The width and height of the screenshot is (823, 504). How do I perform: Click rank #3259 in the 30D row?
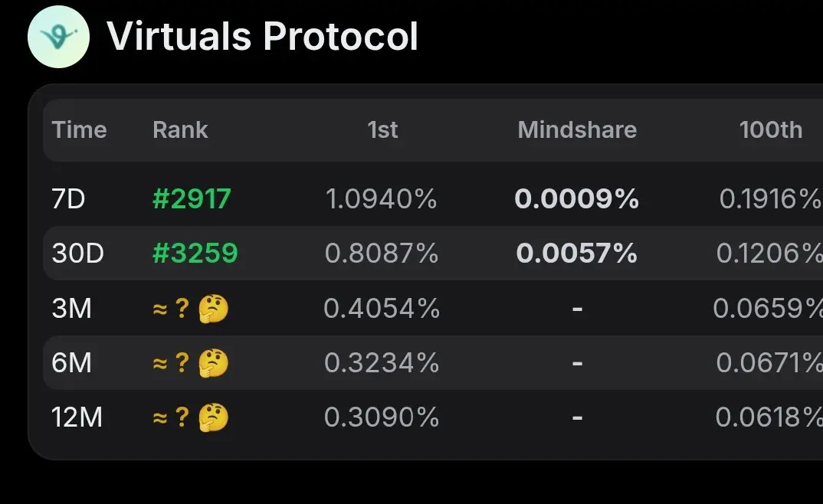click(x=195, y=254)
